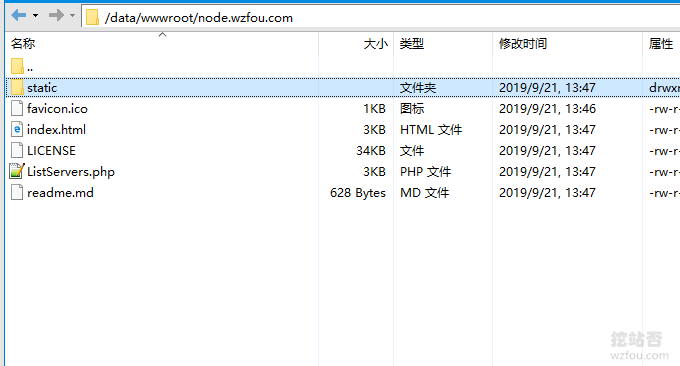Click the 文件 type cell for LICENSE
Viewport: 680px width, 366px height.
tap(412, 150)
